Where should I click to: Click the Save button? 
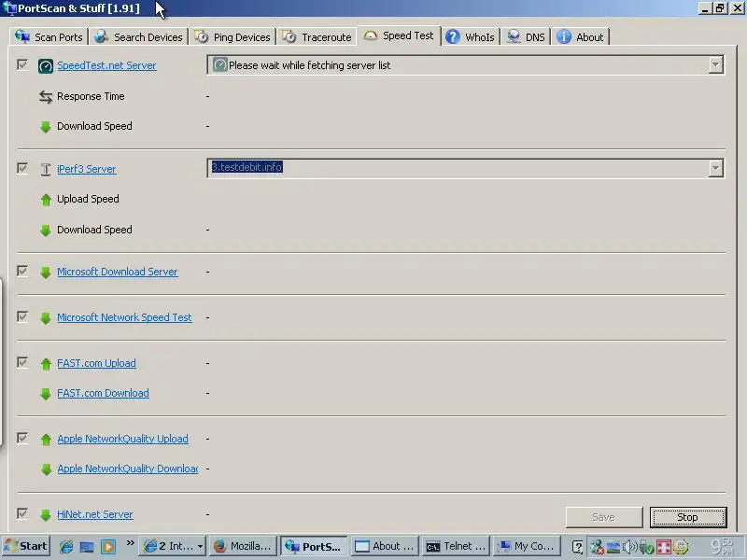click(x=603, y=517)
